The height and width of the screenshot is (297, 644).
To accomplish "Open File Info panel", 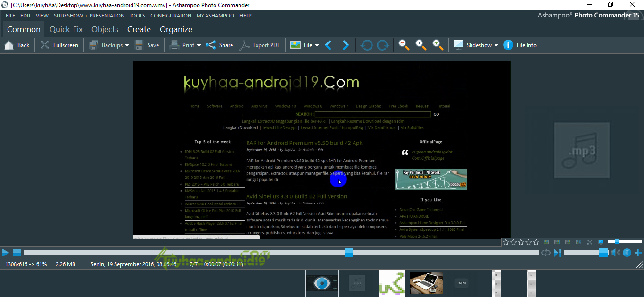I will [x=520, y=45].
